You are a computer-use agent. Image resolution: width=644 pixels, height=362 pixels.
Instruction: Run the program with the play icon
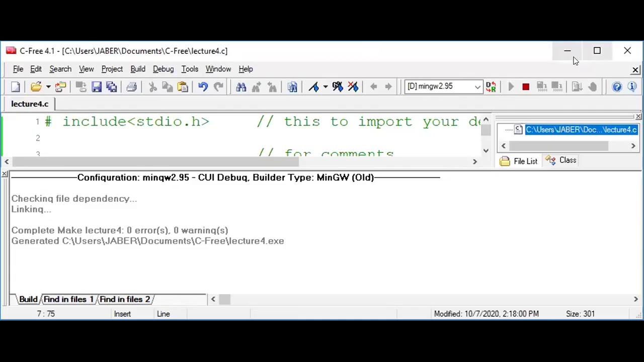tap(511, 87)
